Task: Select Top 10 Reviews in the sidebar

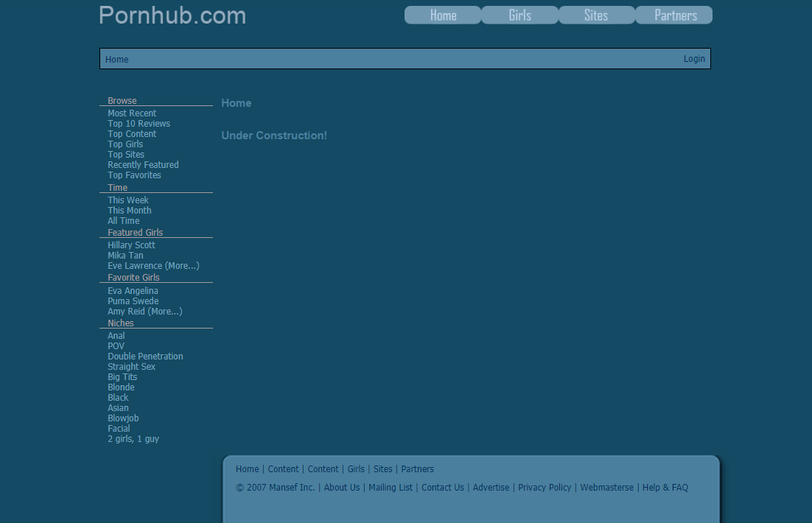Action: [139, 124]
